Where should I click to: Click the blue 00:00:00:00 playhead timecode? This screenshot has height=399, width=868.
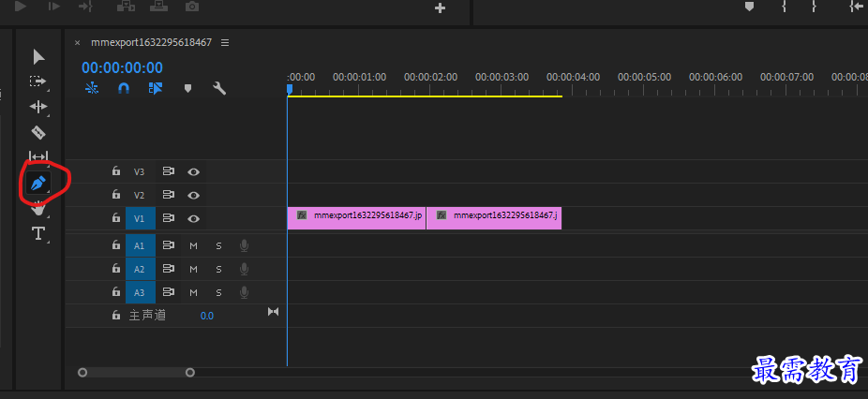tap(123, 67)
